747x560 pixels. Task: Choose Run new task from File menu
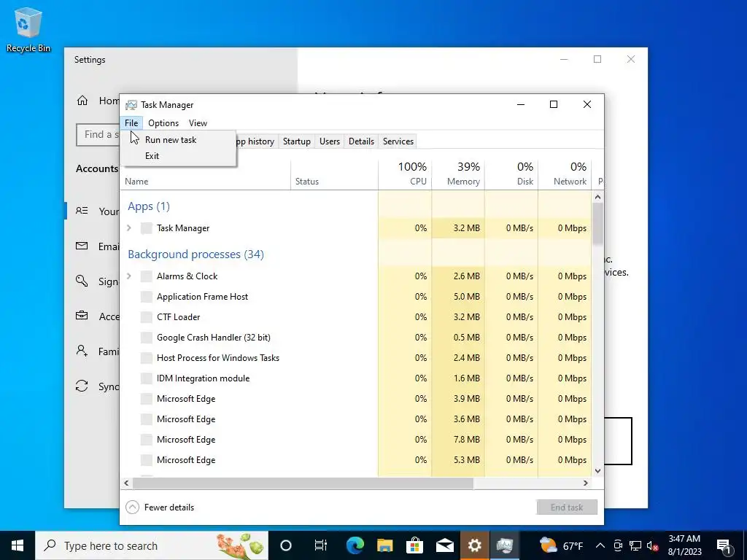pos(178,139)
